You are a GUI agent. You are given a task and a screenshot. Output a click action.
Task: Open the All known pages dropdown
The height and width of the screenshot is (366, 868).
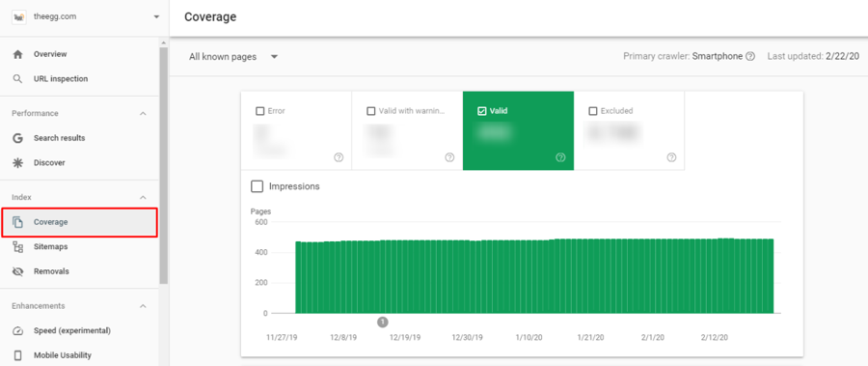coord(233,57)
